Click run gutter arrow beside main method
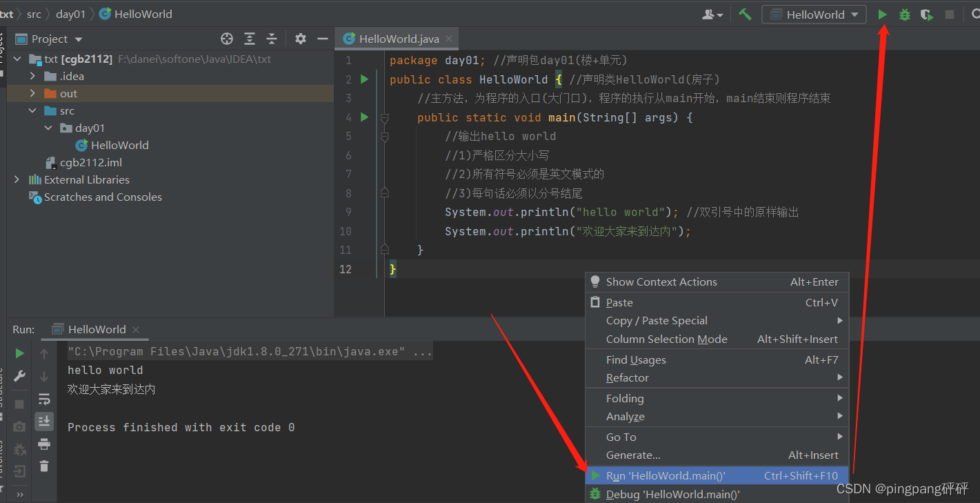 pos(365,117)
